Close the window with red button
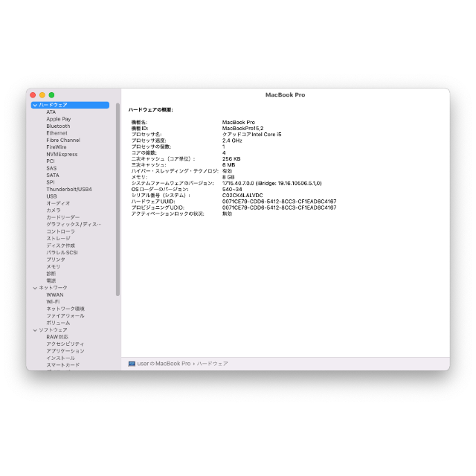The height and width of the screenshot is (476, 476). coord(33,95)
